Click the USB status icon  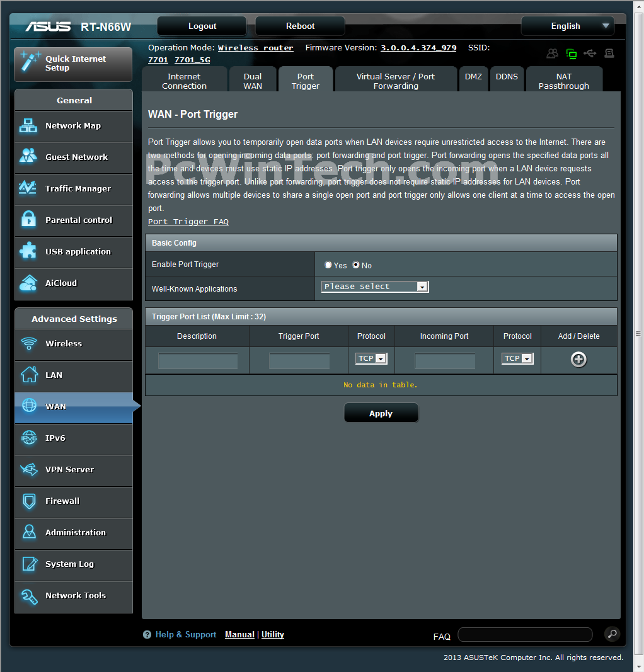pyautogui.click(x=590, y=53)
